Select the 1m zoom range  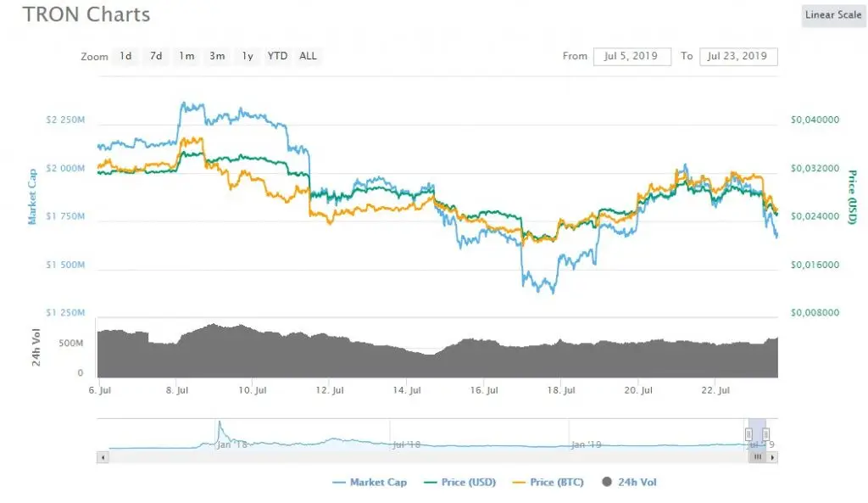(186, 56)
